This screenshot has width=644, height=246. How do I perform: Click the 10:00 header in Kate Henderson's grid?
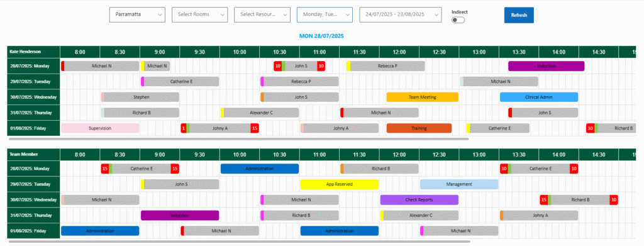(x=240, y=52)
